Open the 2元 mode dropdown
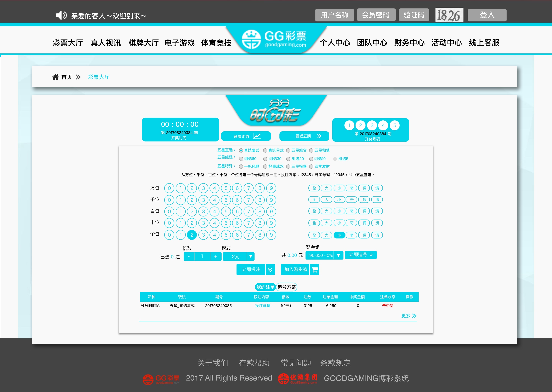The height and width of the screenshot is (392, 552). 251,256
